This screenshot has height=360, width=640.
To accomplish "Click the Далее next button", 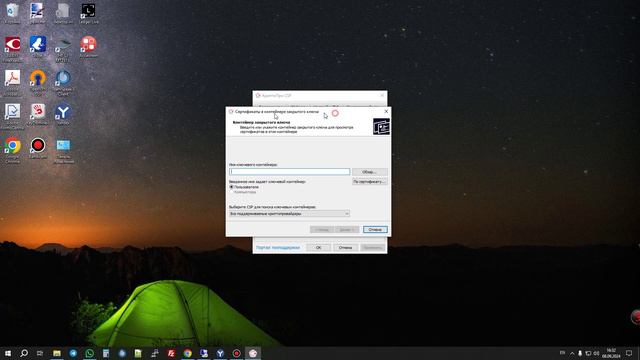I will tap(347, 229).
